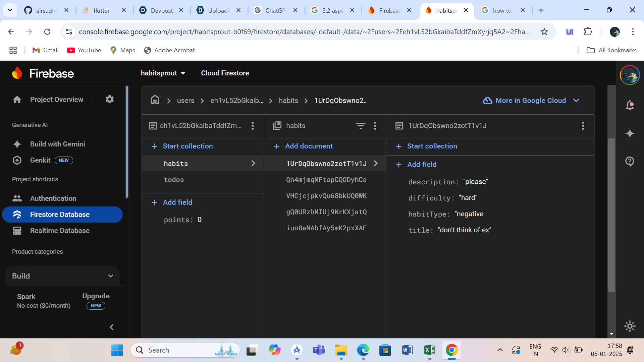The width and height of the screenshot is (644, 362).
Task: Open Authentication in the sidebar
Action: pos(53,198)
